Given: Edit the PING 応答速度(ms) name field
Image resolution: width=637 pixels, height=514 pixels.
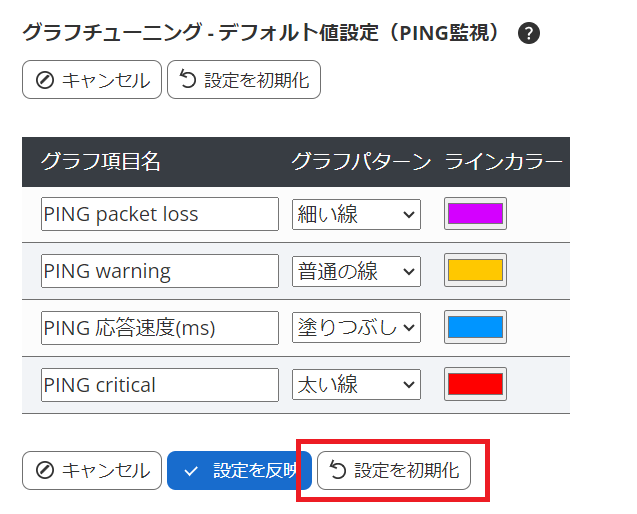Looking at the screenshot, I should tap(160, 328).
